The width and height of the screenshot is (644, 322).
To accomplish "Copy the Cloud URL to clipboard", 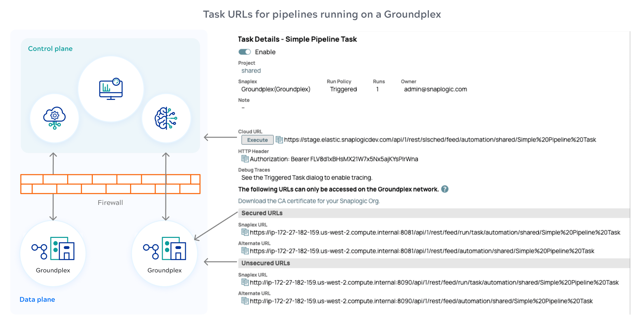I will 279,140.
